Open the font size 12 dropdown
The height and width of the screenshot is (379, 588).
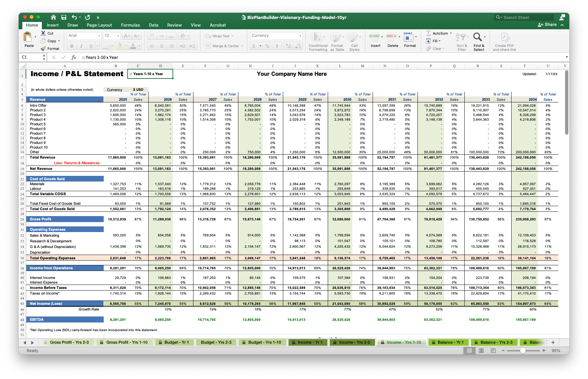point(118,36)
